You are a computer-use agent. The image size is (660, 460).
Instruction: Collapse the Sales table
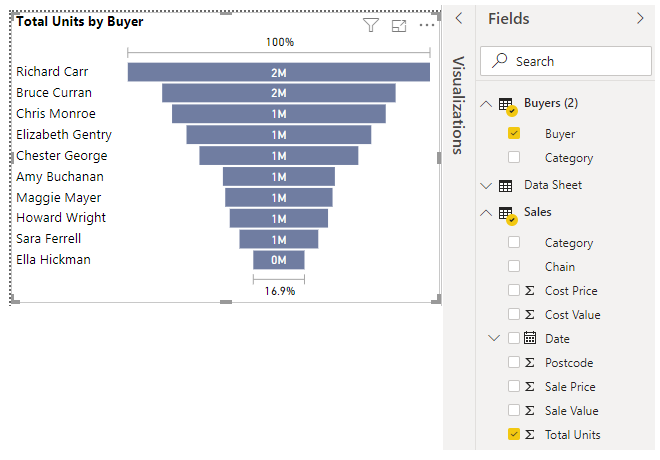click(x=486, y=213)
